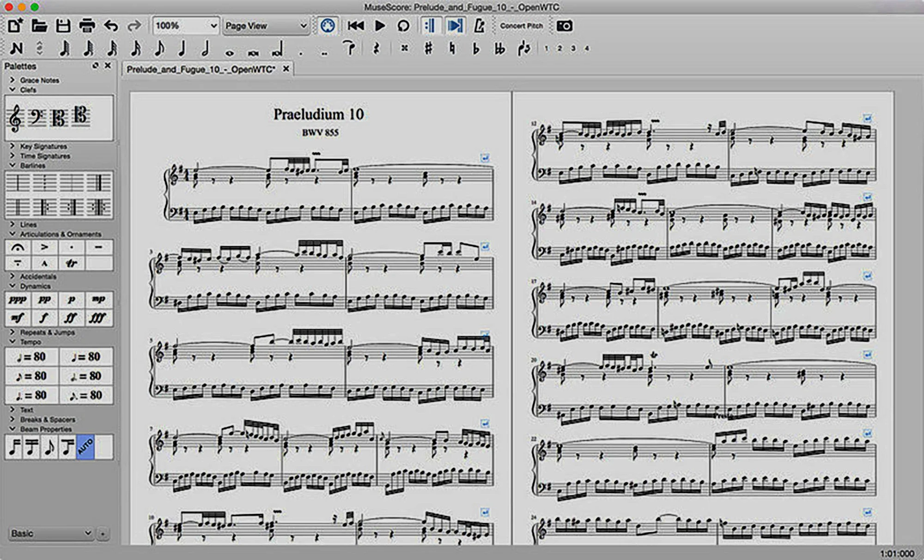The image size is (924, 560).
Task: Select half note duration
Action: [x=205, y=48]
